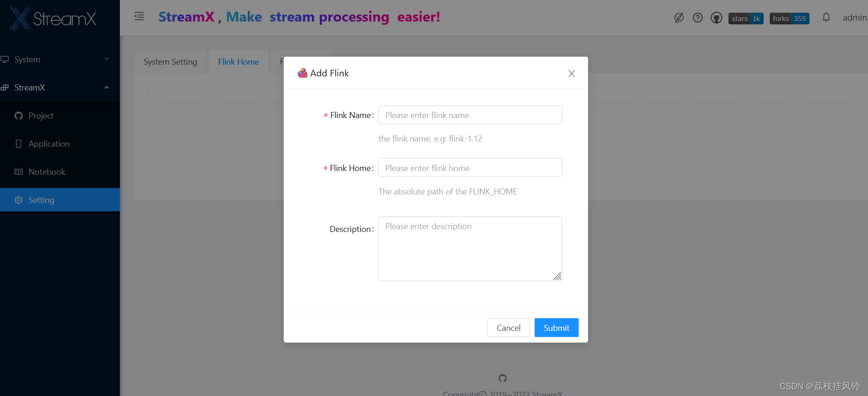Click the 'the flink name, e.g: flink-1.12' hint
The width and height of the screenshot is (868, 396).
(x=430, y=139)
